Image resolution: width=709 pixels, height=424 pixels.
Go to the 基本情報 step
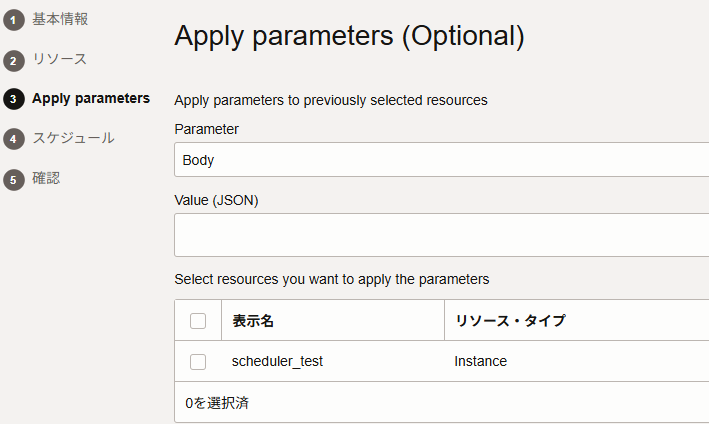(x=60, y=19)
